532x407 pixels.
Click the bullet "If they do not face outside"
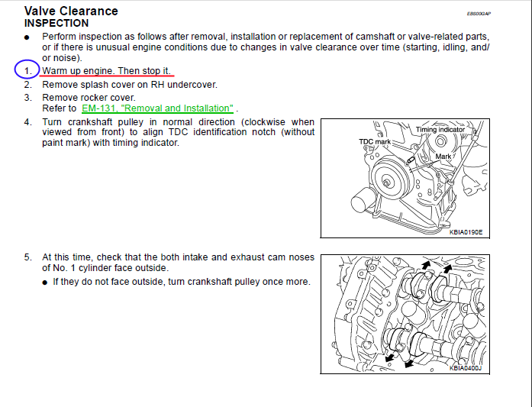pyautogui.click(x=182, y=282)
